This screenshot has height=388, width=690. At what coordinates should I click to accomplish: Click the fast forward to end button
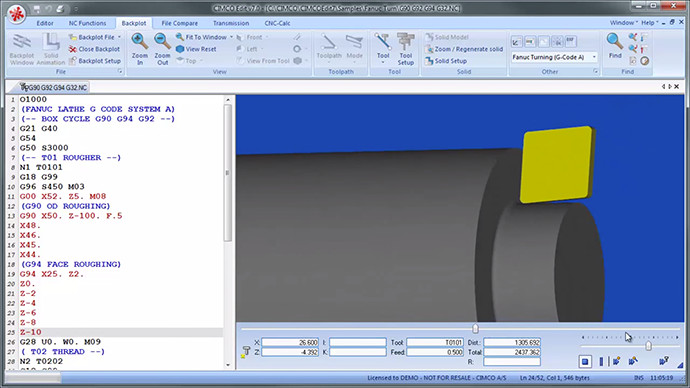[664, 362]
